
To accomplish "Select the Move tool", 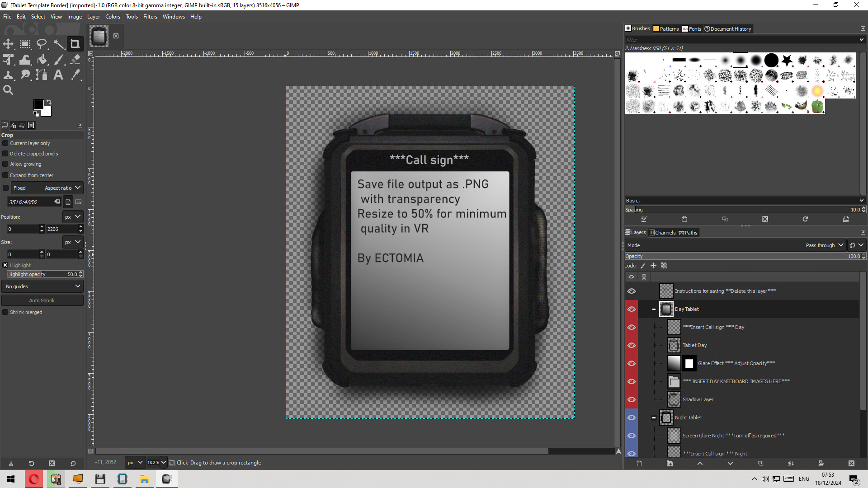I will 8,44.
